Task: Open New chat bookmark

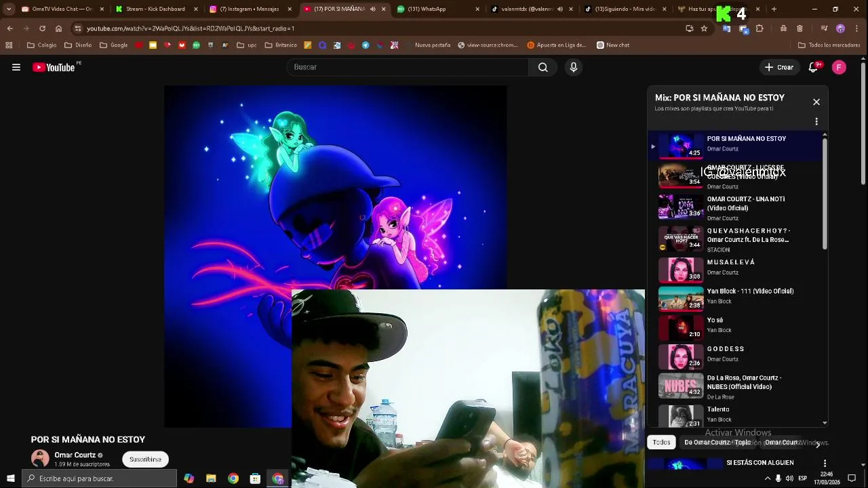Action: click(612, 45)
